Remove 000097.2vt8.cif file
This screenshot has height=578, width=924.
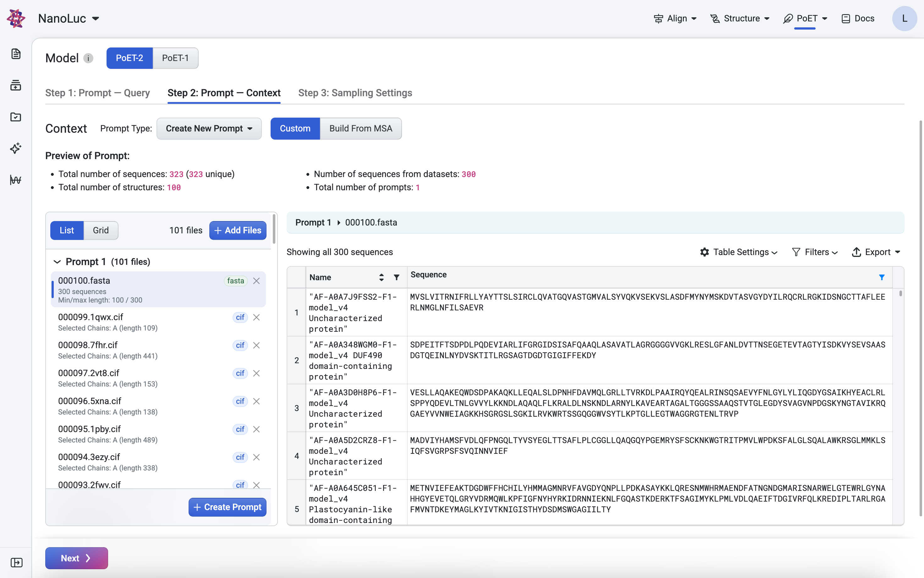pos(257,373)
